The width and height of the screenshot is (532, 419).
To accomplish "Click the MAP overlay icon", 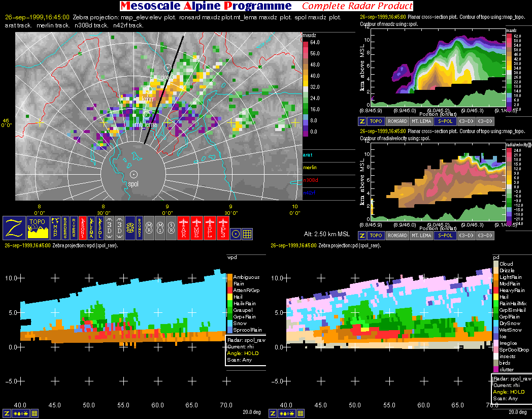I will coord(55,228).
